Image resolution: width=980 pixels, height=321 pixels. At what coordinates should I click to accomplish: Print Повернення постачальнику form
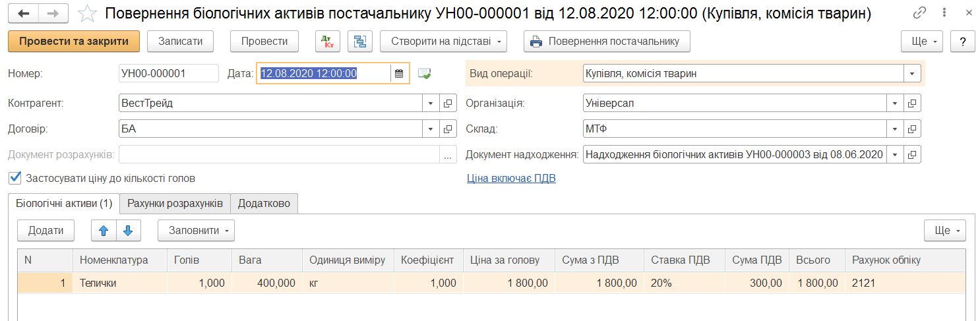point(607,41)
